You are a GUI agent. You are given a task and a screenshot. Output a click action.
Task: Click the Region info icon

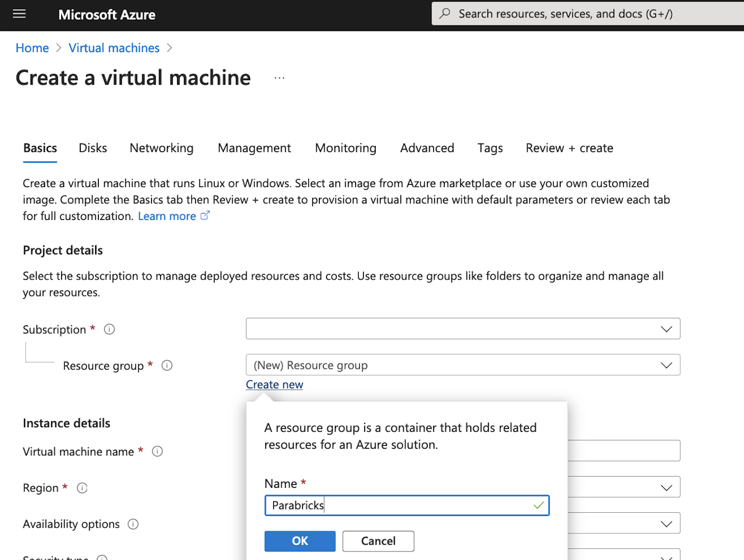(82, 488)
